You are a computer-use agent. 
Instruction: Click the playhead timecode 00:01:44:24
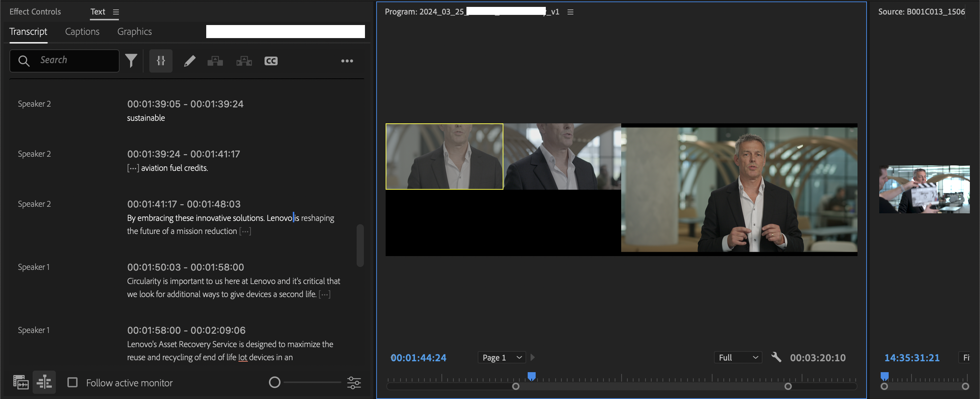pos(418,358)
